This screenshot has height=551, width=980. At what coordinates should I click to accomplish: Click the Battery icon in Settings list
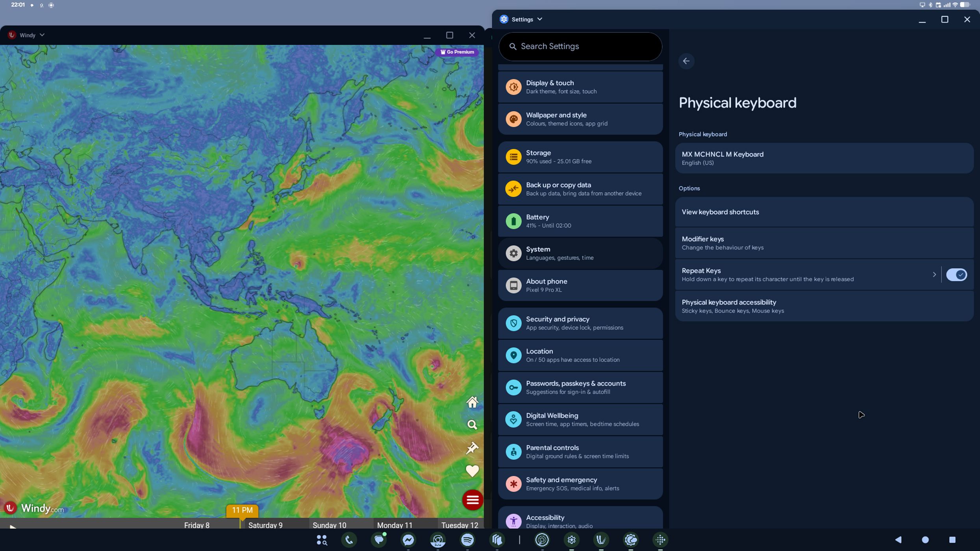pos(513,221)
